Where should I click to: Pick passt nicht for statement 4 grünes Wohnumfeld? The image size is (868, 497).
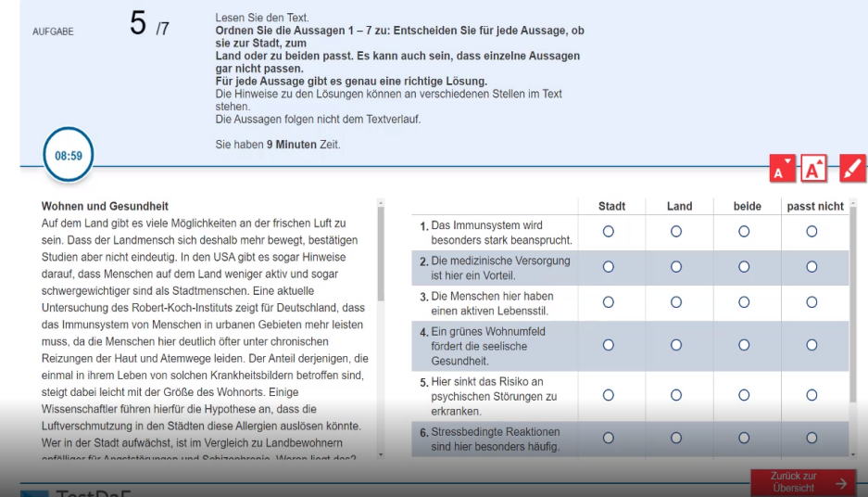point(811,345)
